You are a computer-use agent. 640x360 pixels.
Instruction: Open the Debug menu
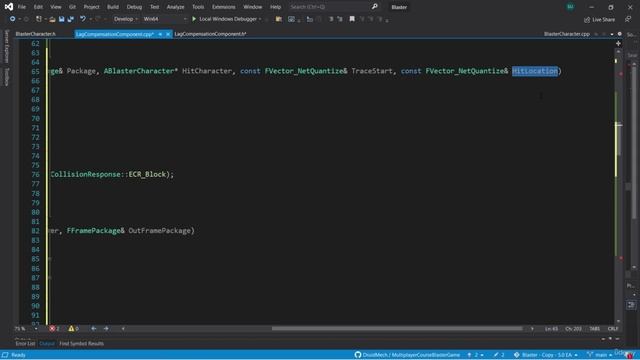coord(134,7)
